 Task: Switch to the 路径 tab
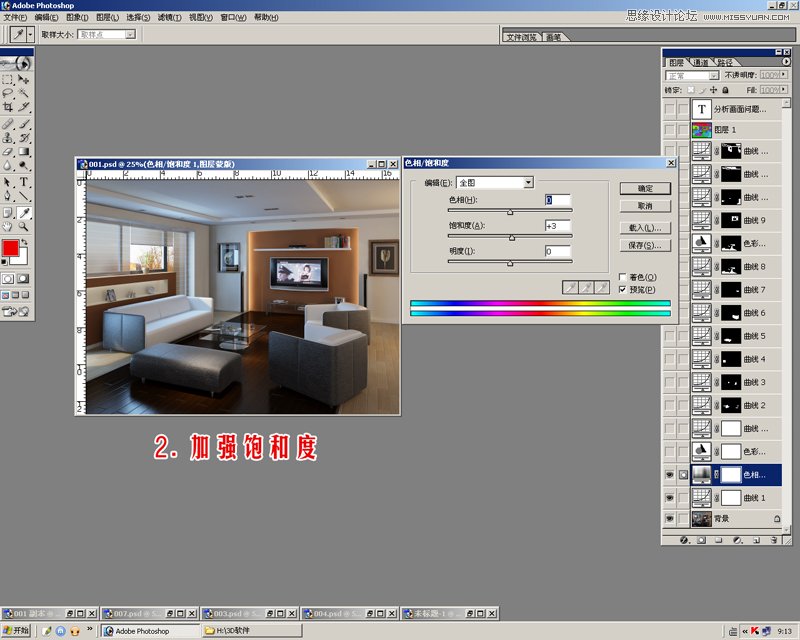point(725,62)
